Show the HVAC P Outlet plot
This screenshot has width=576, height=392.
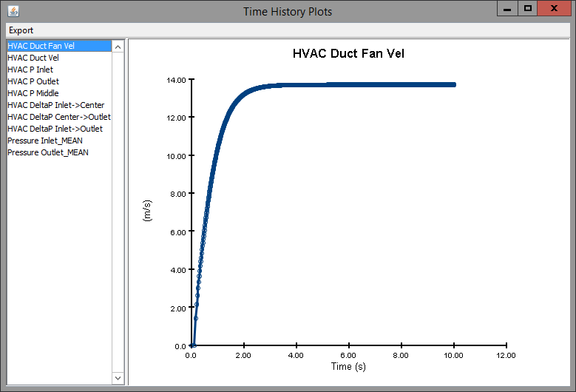[33, 81]
